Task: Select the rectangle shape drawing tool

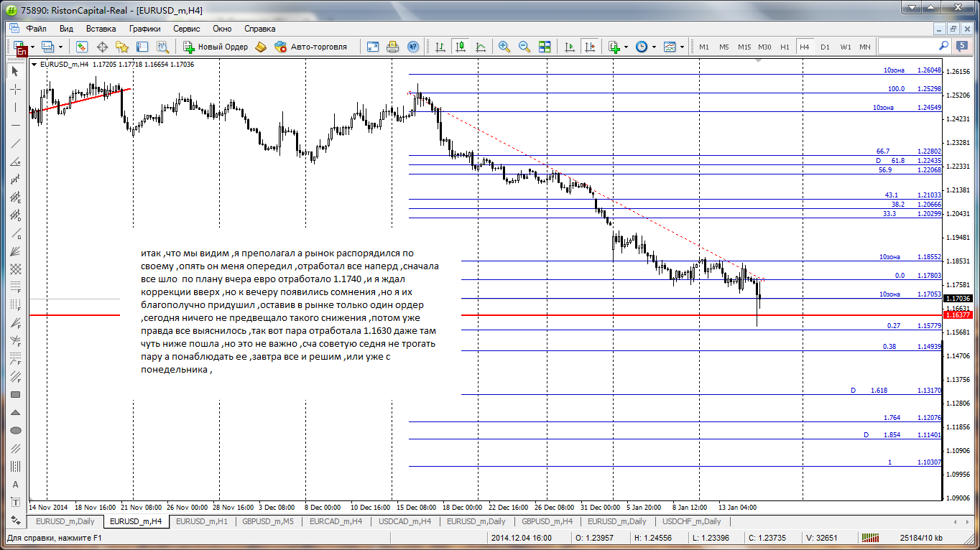Action: click(16, 394)
